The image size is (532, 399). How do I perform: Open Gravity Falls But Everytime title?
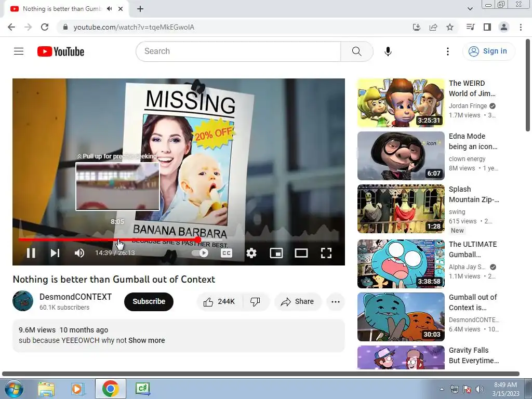(x=474, y=355)
